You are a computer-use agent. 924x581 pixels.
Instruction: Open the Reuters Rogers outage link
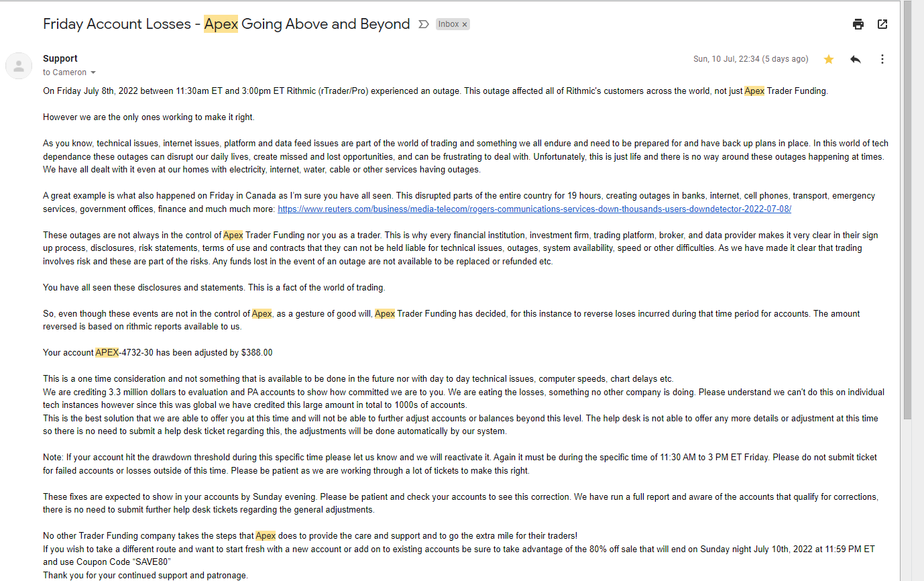534,209
